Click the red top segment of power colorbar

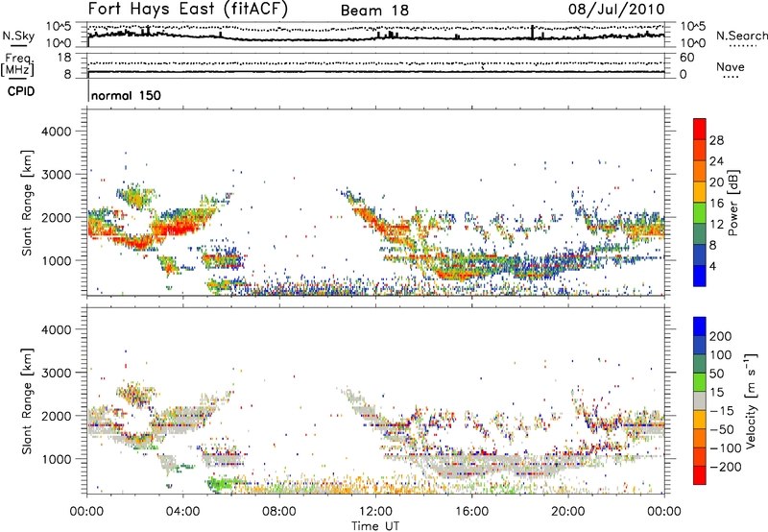pyautogui.click(x=700, y=129)
